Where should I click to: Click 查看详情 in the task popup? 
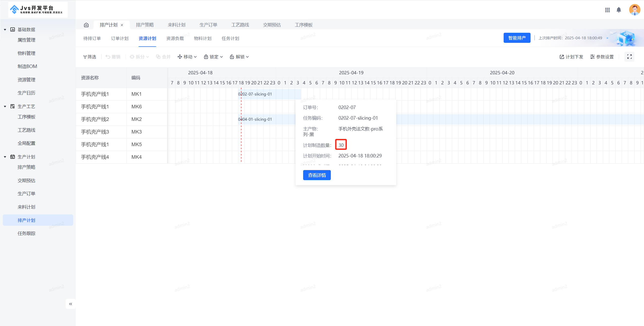[x=317, y=175]
